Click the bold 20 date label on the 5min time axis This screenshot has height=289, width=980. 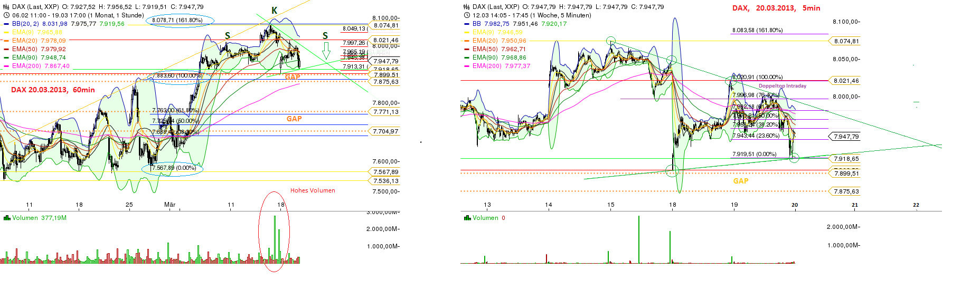[x=795, y=205]
